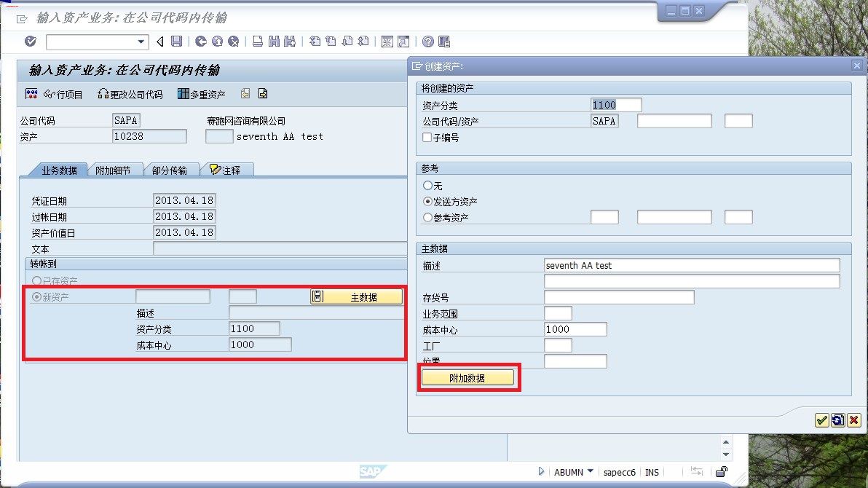Select the 已存资产 radio button
Viewport: 868px width, 488px height.
click(x=36, y=281)
